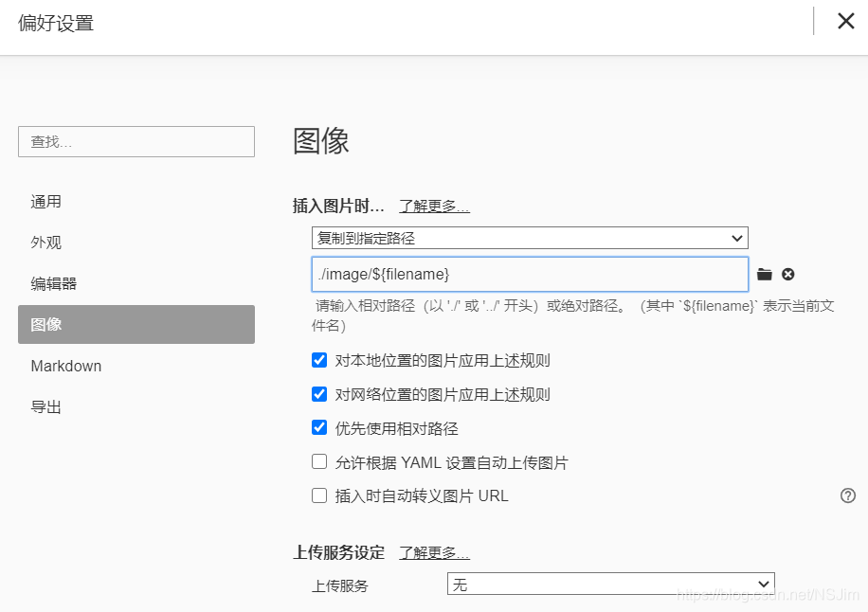
Task: Focus the 查找 search field
Action: click(x=136, y=142)
